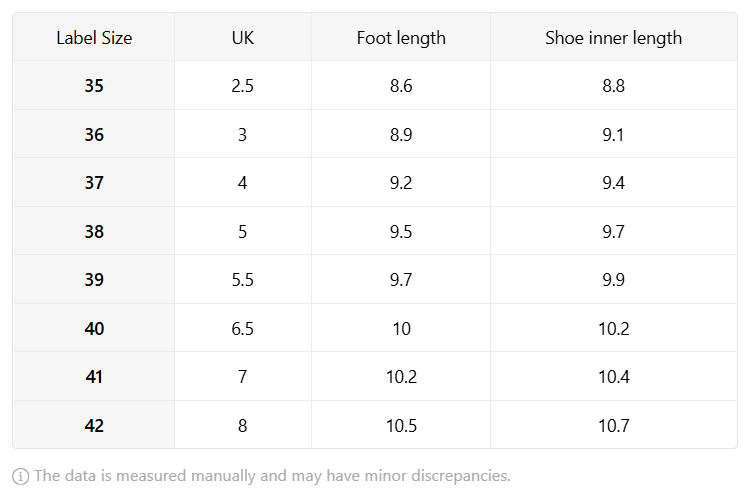748x504 pixels.
Task: Click the Shoe inner length column header
Action: point(613,38)
